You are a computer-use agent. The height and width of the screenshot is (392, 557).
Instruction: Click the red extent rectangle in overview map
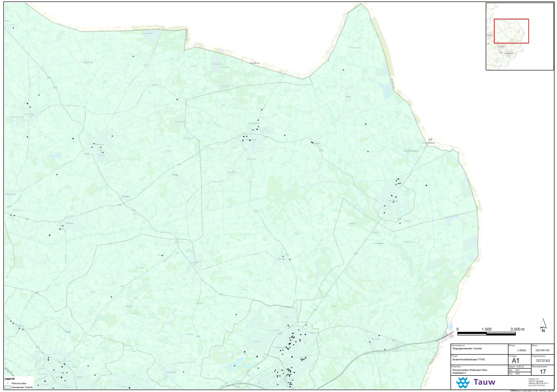[511, 31]
